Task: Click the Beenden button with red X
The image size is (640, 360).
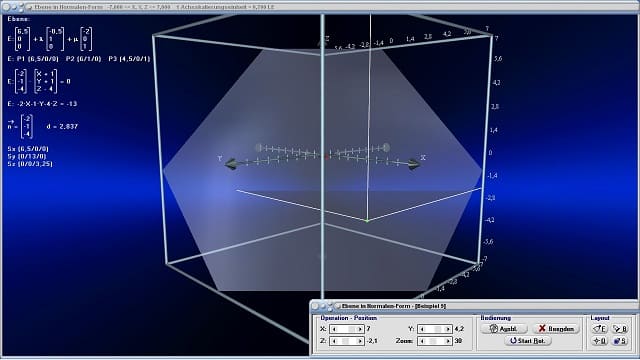Action: click(x=556, y=329)
